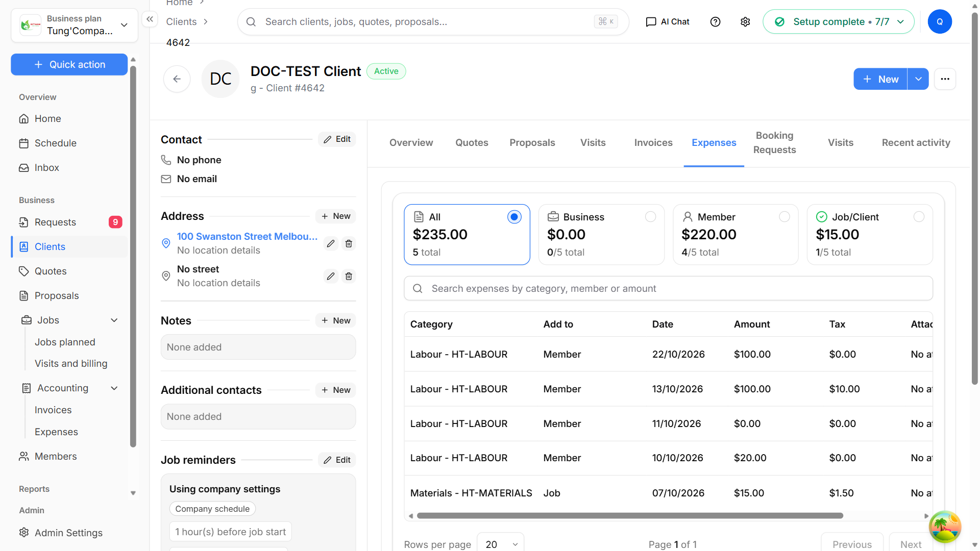The width and height of the screenshot is (980, 551).
Task: Switch to the Invoices tab
Action: [653, 143]
